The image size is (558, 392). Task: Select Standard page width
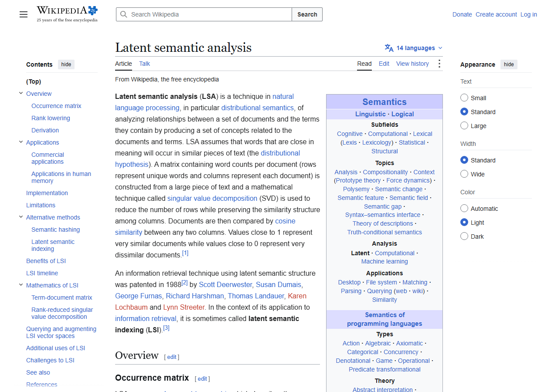tap(464, 160)
